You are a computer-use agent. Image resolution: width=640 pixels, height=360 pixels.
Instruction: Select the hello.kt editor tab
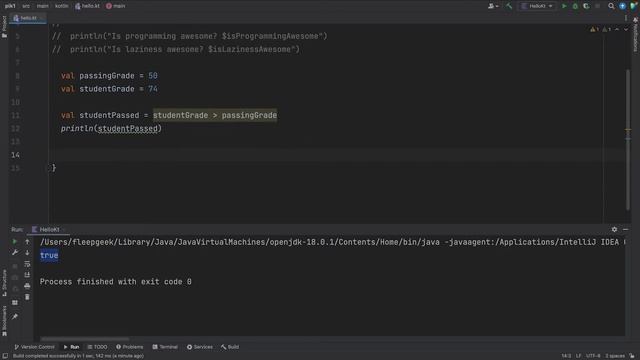[x=27, y=18]
